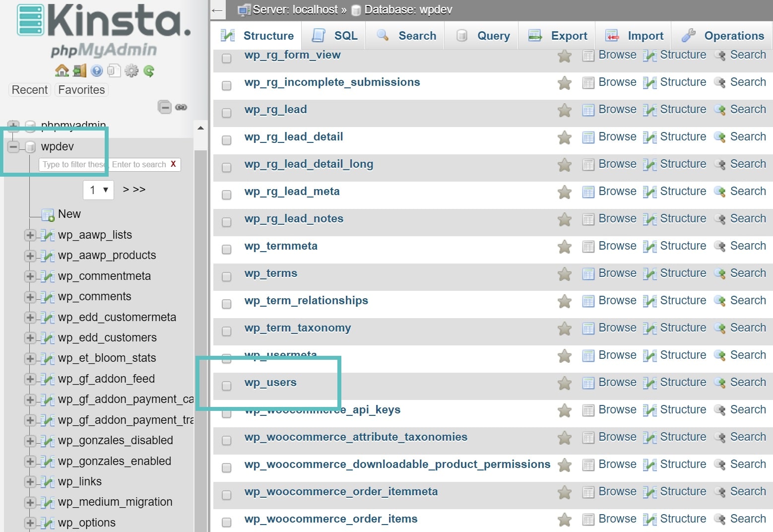Screen dimensions: 773x532
Task: Tick the checkbox for wp_rg_form_view
Action: click(x=226, y=58)
